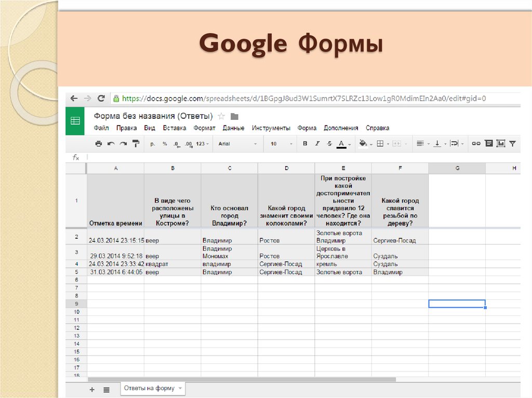The image size is (532, 398).
Task: Toggle strikethrough formatting
Action: point(329,143)
